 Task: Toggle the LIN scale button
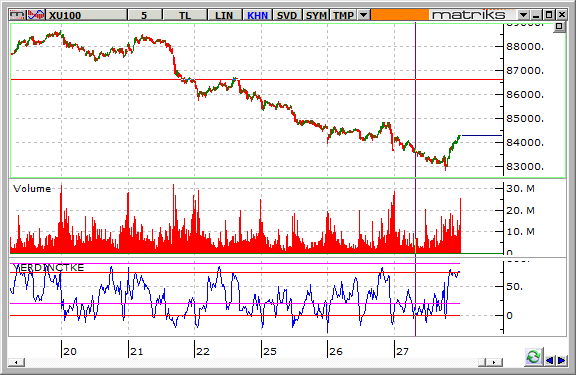pyautogui.click(x=224, y=15)
